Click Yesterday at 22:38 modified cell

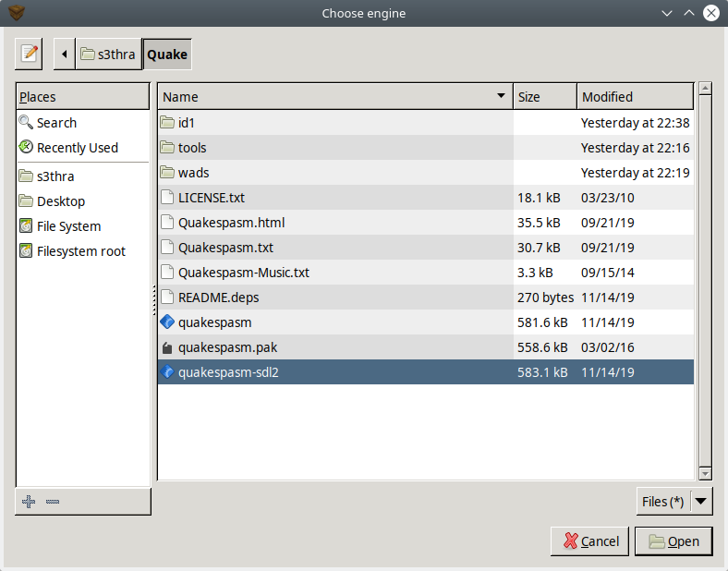tap(635, 123)
